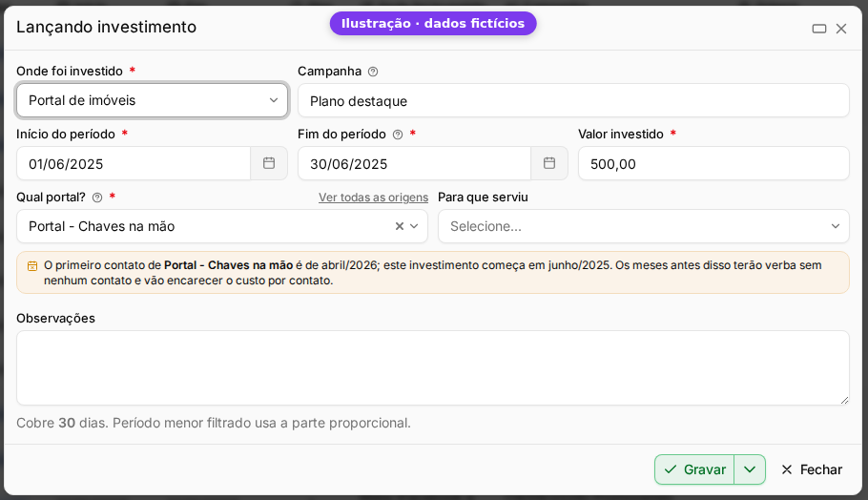Viewport: 868px width, 500px height.
Task: Open the 'Para que serviu' dropdown
Action: 643,226
